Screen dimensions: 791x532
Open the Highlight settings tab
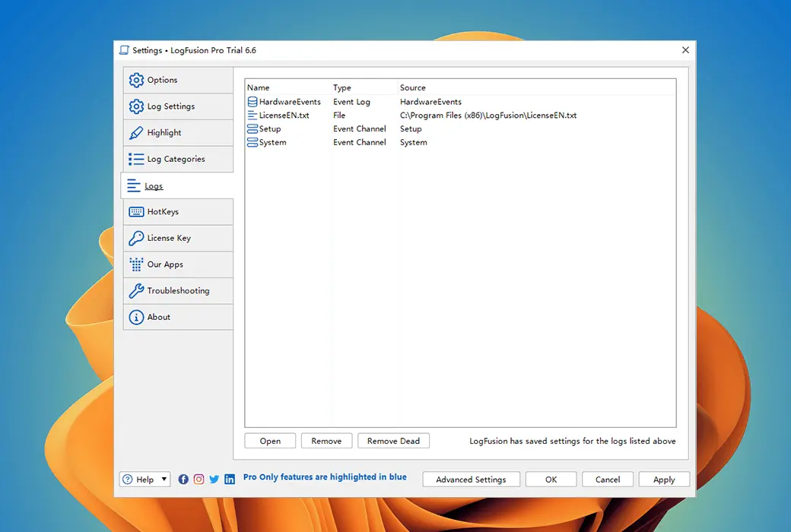click(178, 133)
